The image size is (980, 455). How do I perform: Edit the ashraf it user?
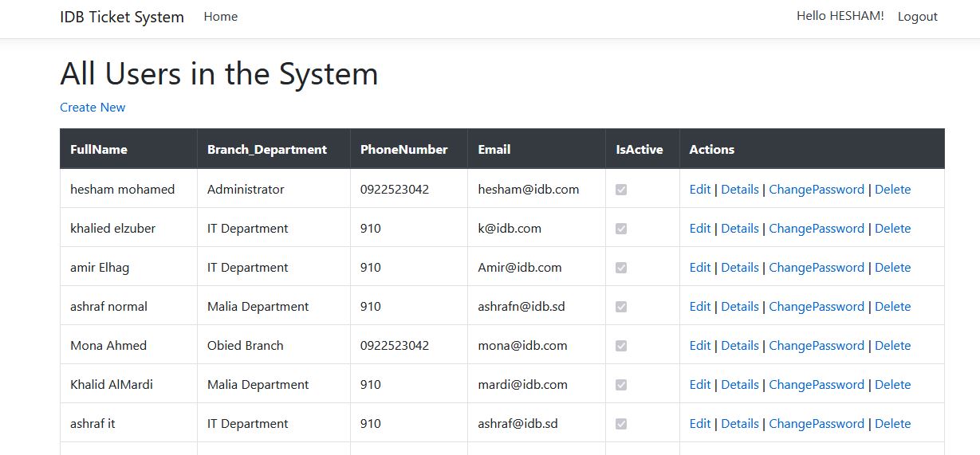[x=700, y=424]
